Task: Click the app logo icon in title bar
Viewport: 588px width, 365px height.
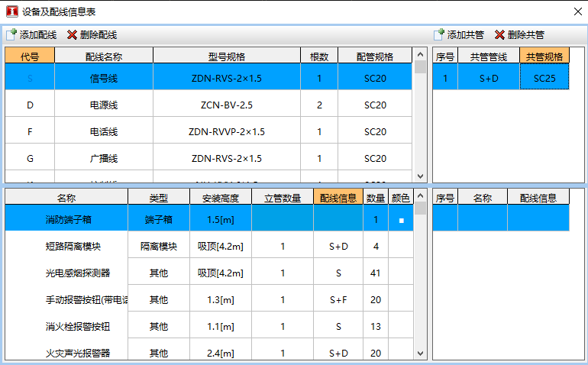Action: [x=11, y=11]
